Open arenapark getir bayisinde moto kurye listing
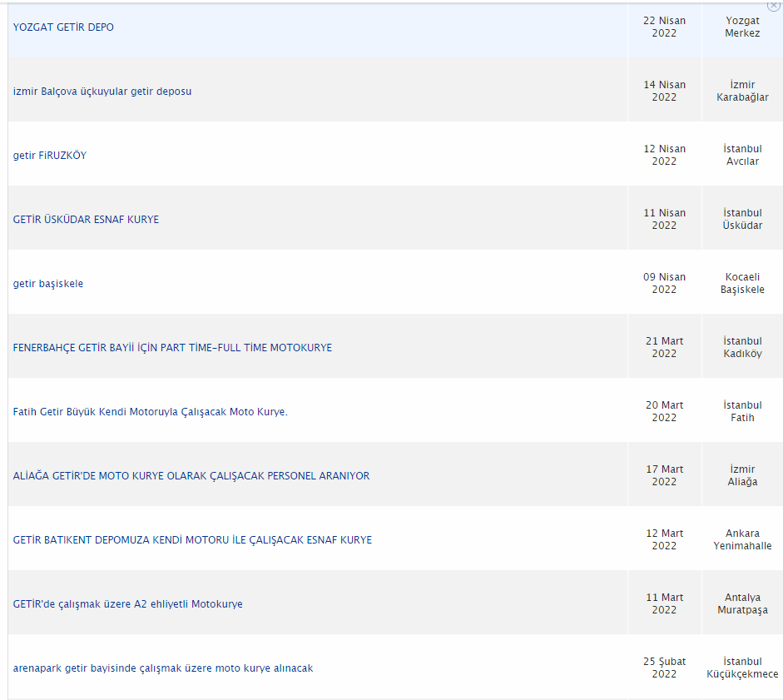The height and width of the screenshot is (700, 783). tap(163, 668)
